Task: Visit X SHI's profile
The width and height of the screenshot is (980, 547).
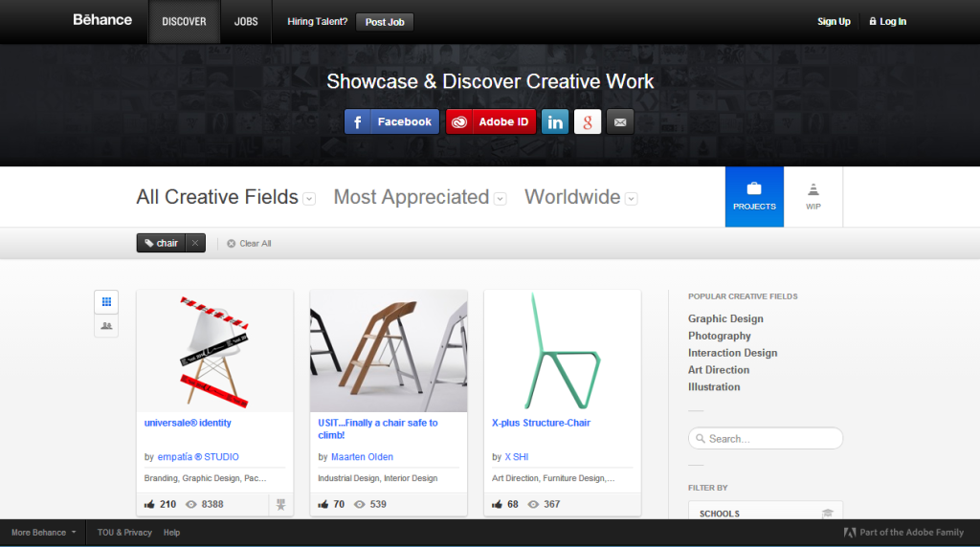Action: (516, 456)
